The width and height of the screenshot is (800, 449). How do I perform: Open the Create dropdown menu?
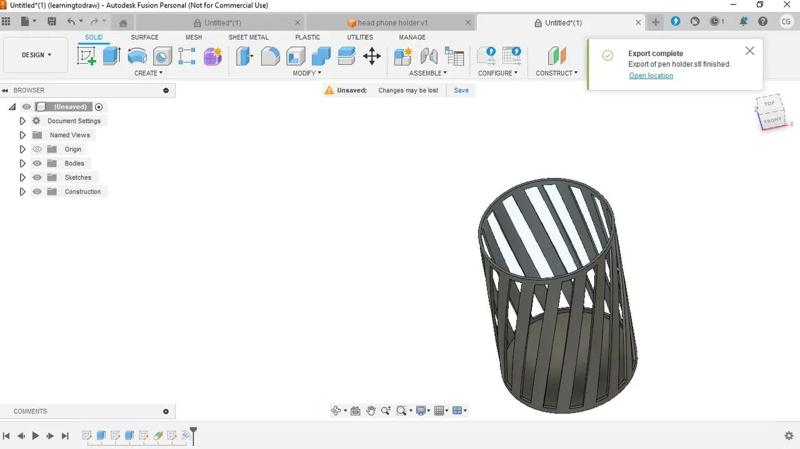[x=148, y=73]
